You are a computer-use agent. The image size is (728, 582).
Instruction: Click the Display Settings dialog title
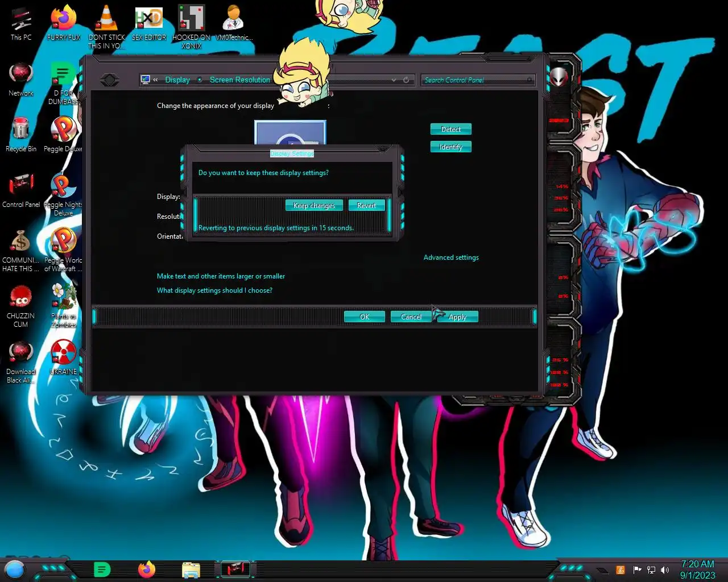click(292, 153)
